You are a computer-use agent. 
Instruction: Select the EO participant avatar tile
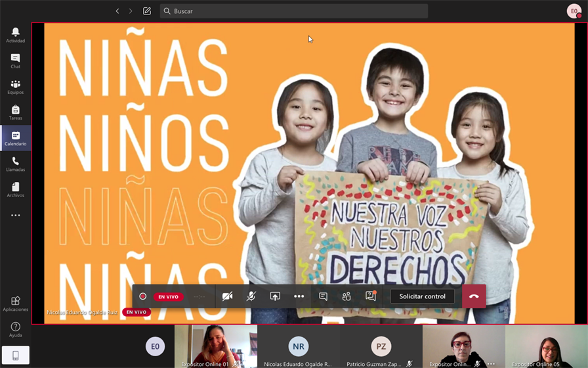click(x=155, y=346)
